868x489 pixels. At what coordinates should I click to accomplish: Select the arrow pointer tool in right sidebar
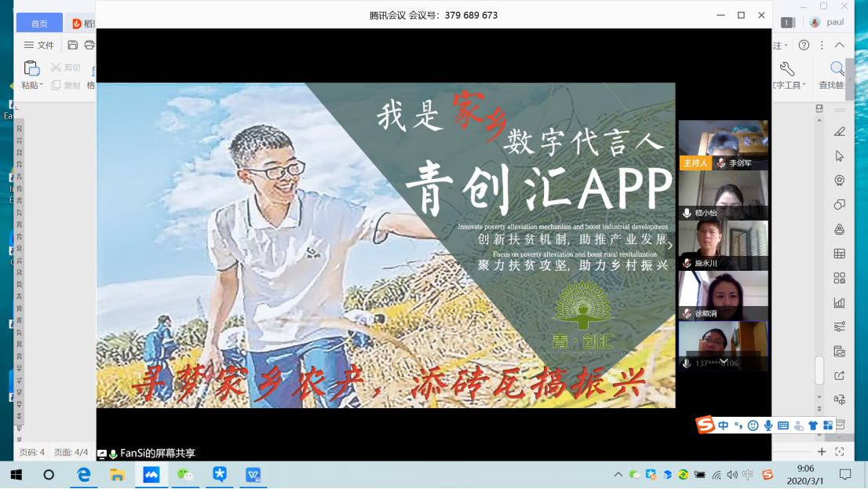tap(839, 155)
